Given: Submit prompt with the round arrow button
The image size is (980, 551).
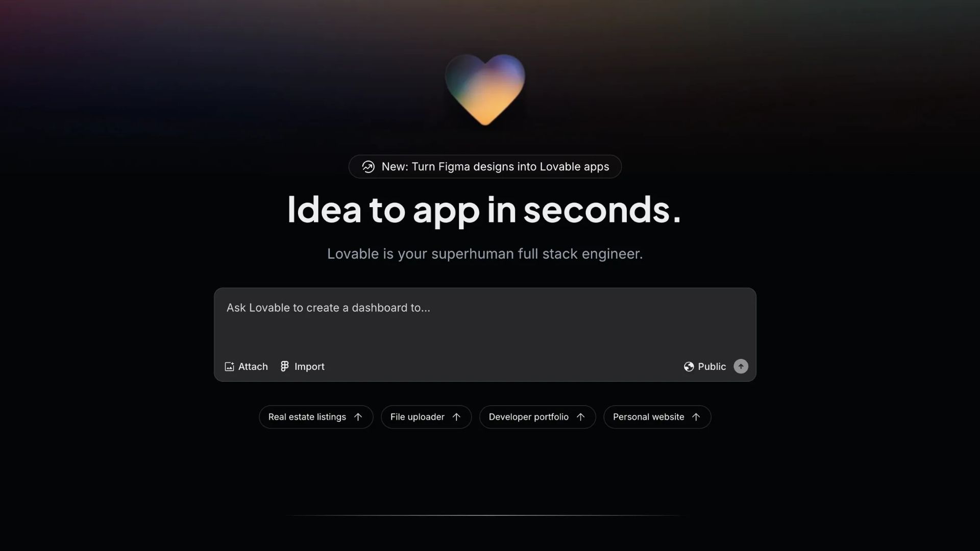Looking at the screenshot, I should (741, 366).
